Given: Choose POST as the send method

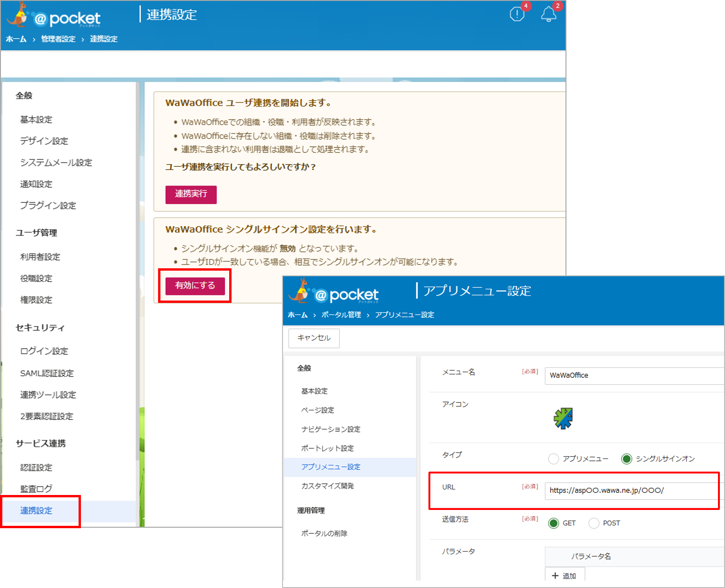Looking at the screenshot, I should click(x=594, y=523).
